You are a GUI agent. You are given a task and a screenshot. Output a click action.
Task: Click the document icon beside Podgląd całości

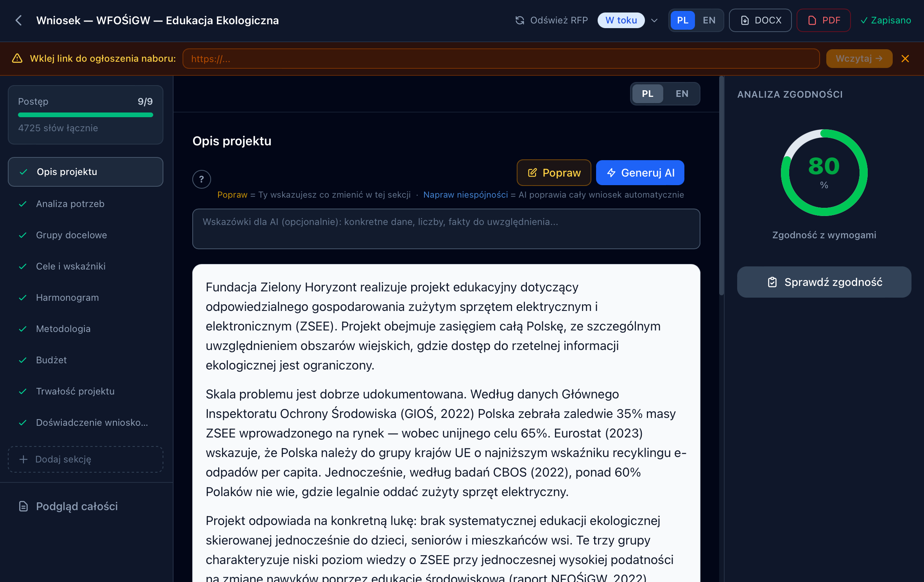pyautogui.click(x=23, y=506)
